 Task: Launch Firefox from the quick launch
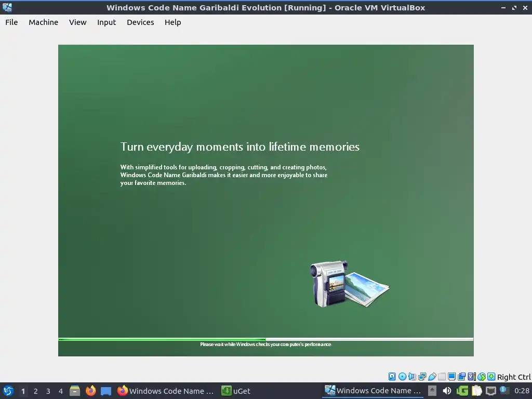pyautogui.click(x=90, y=391)
